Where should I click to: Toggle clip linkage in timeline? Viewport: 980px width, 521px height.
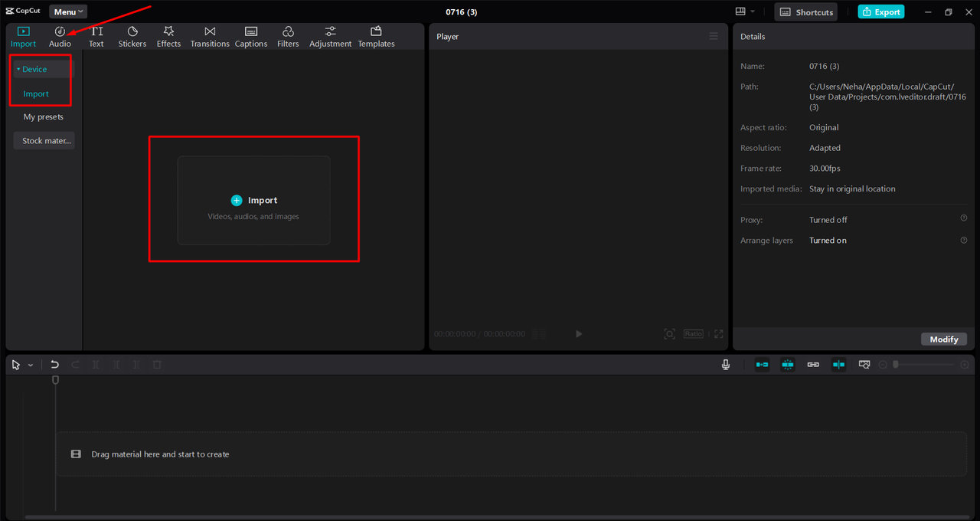coord(813,365)
